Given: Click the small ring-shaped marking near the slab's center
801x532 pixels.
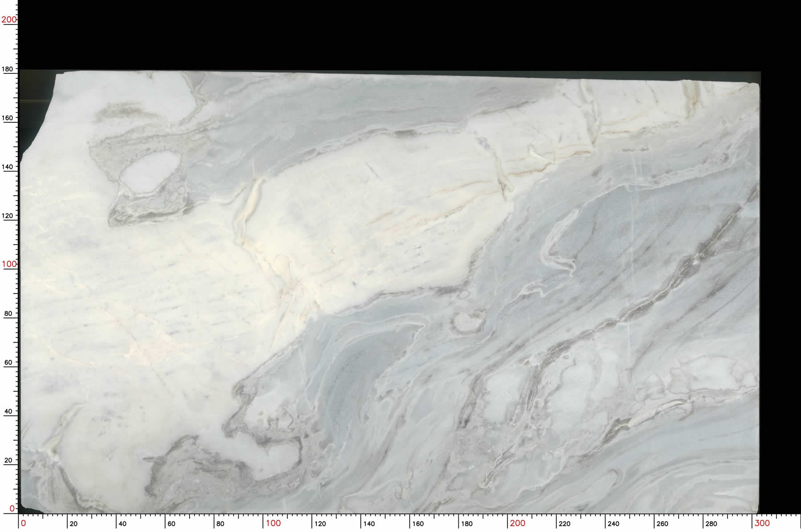Looking at the screenshot, I should tap(468, 322).
